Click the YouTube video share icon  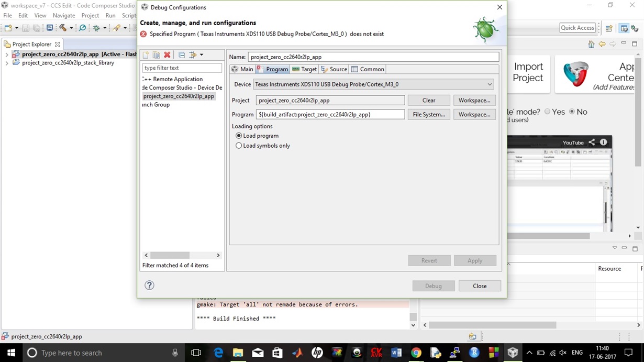click(592, 142)
